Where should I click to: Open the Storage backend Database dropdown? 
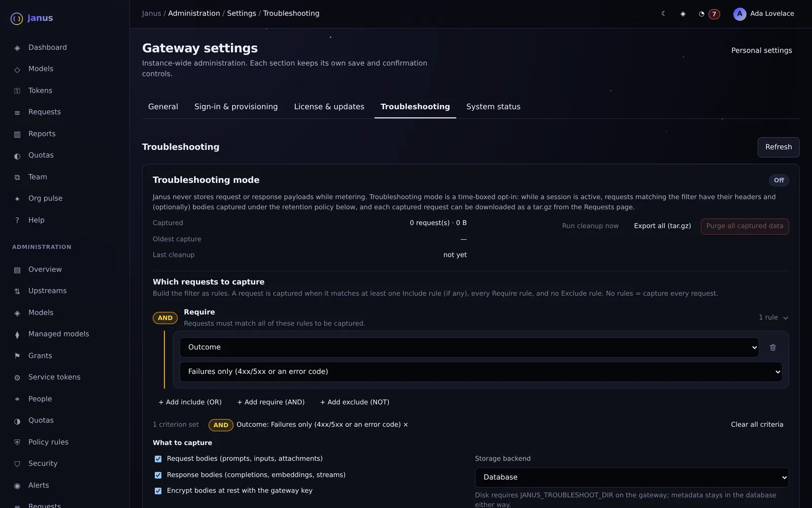coord(632,478)
